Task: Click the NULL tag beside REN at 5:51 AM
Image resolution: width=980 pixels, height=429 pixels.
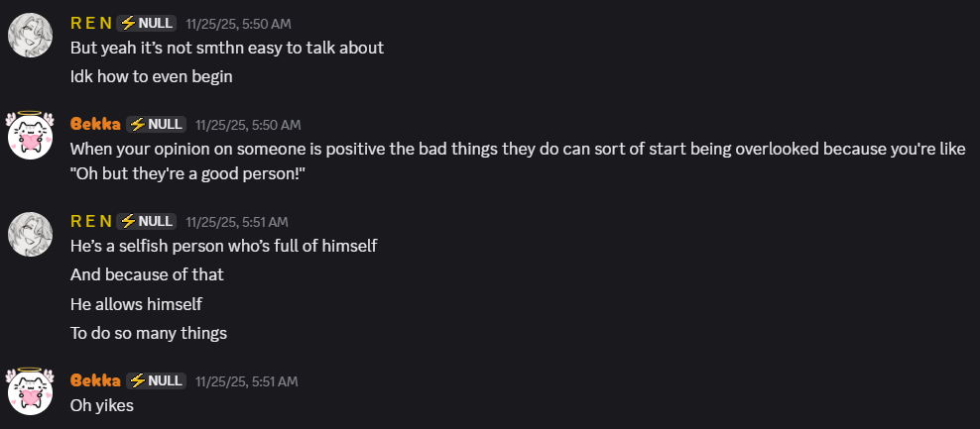Action: coord(146,221)
